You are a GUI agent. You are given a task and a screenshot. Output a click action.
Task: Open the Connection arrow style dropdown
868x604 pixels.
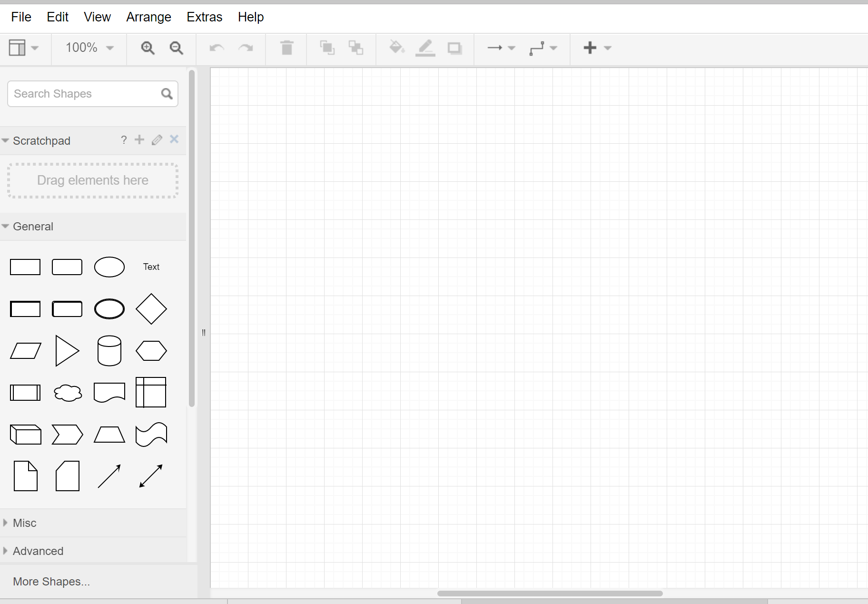[x=501, y=48]
